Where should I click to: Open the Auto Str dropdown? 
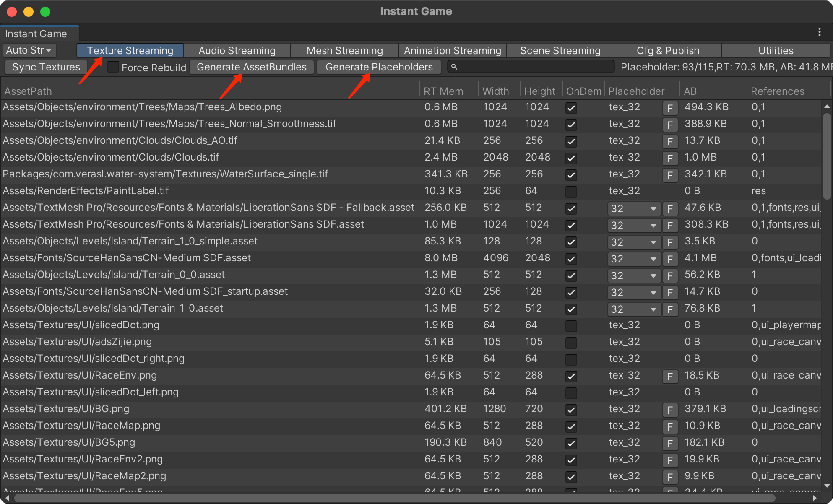pos(29,50)
